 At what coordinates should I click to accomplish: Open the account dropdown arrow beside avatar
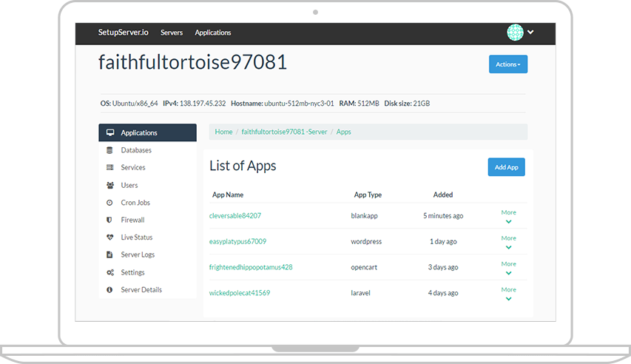[530, 33]
